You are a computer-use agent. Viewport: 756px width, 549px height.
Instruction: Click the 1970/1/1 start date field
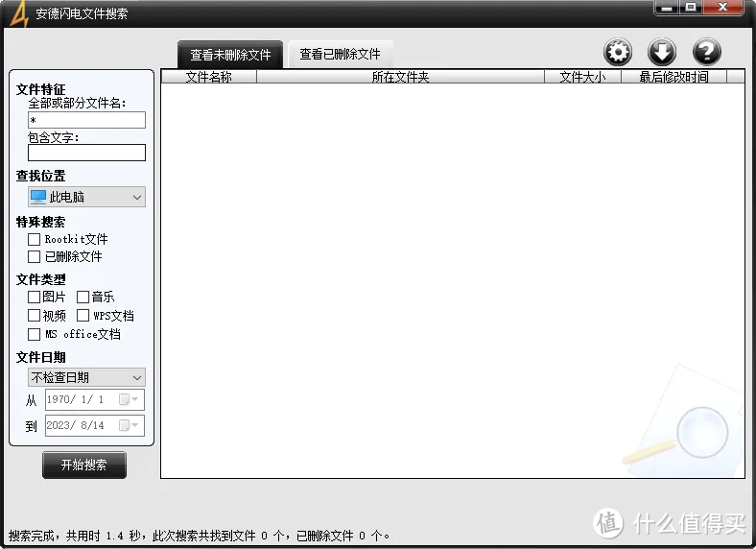pos(95,399)
